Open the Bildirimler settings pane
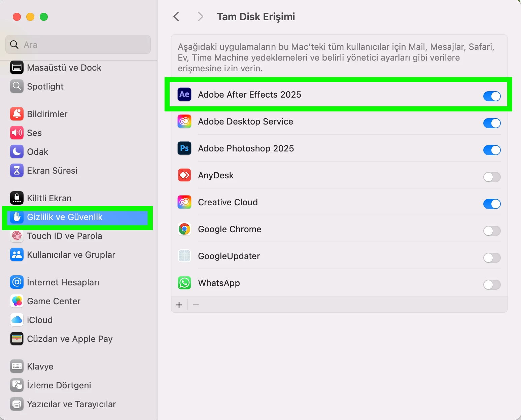521x420 pixels. tap(78, 114)
